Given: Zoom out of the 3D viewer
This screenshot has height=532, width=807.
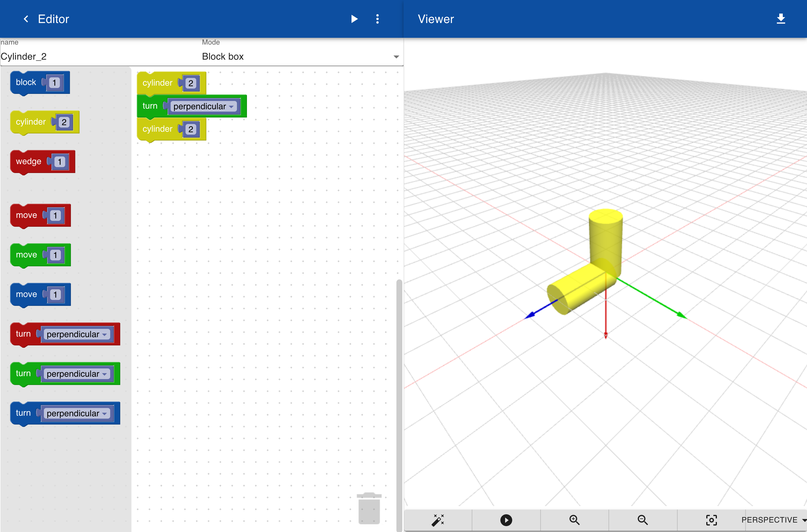Looking at the screenshot, I should [x=643, y=520].
